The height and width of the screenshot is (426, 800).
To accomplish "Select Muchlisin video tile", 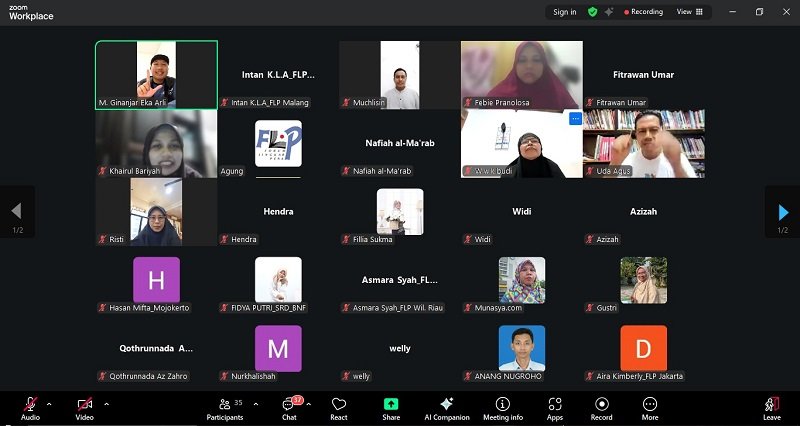I will click(x=400, y=74).
